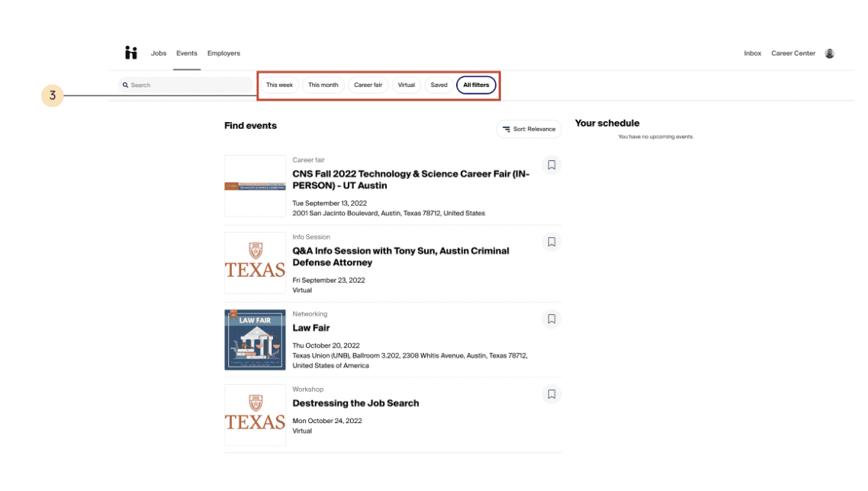Image resolution: width=868 pixels, height=491 pixels.
Task: Click the Texas Union (UNB) Ballroom address
Action: point(410,361)
